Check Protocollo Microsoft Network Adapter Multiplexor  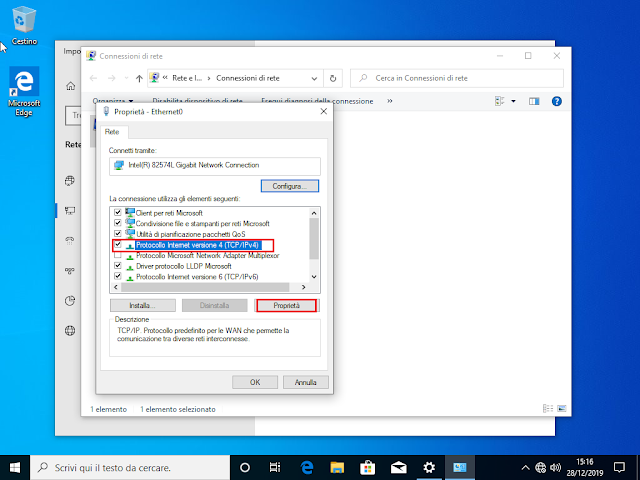(118, 255)
